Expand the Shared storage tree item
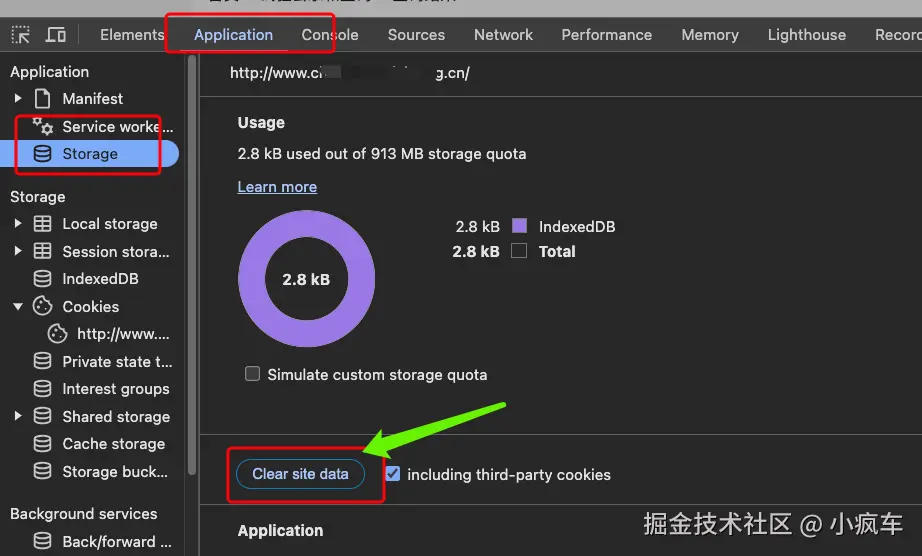Viewport: 922px width, 556px height. (18, 417)
